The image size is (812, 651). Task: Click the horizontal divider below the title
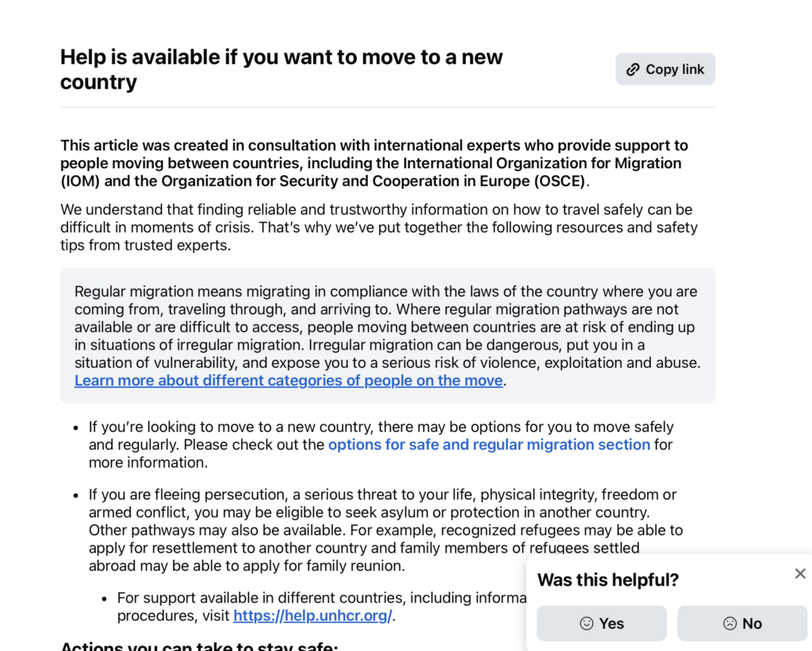pos(387,107)
